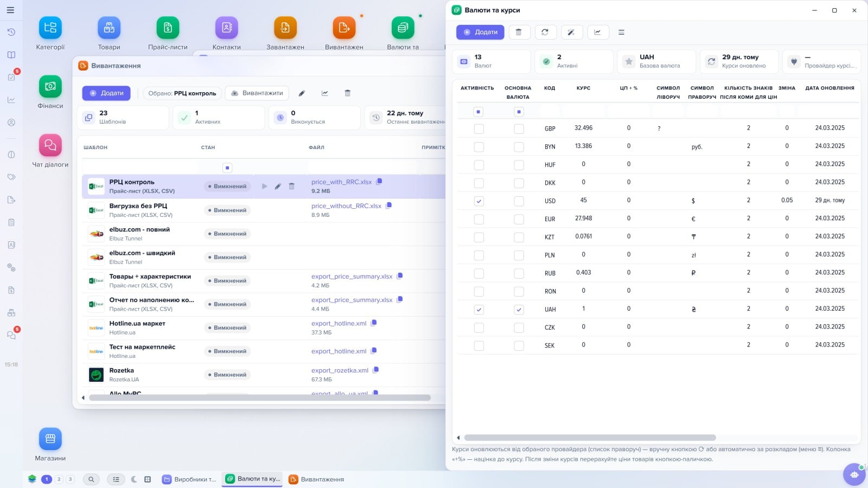Click Вивантажити button

(257, 93)
